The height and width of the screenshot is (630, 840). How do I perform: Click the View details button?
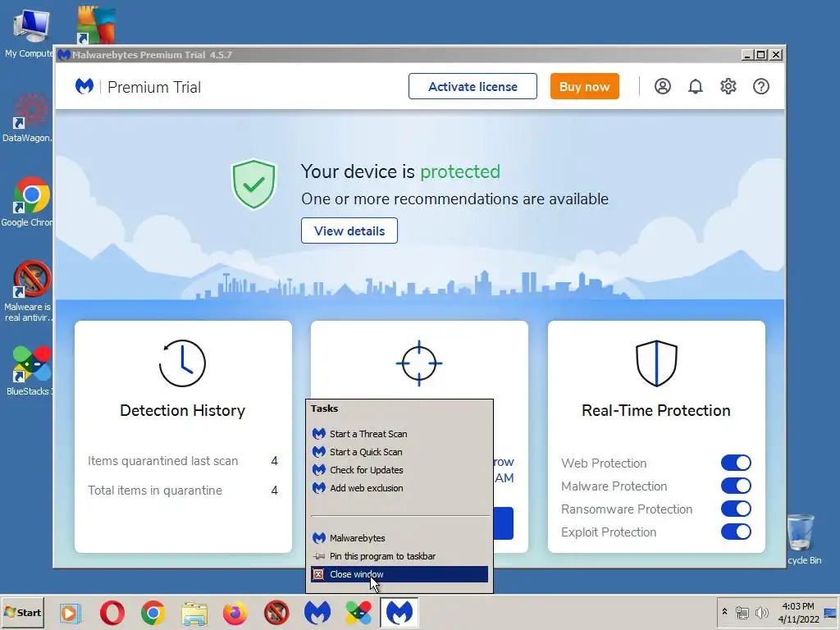349,231
